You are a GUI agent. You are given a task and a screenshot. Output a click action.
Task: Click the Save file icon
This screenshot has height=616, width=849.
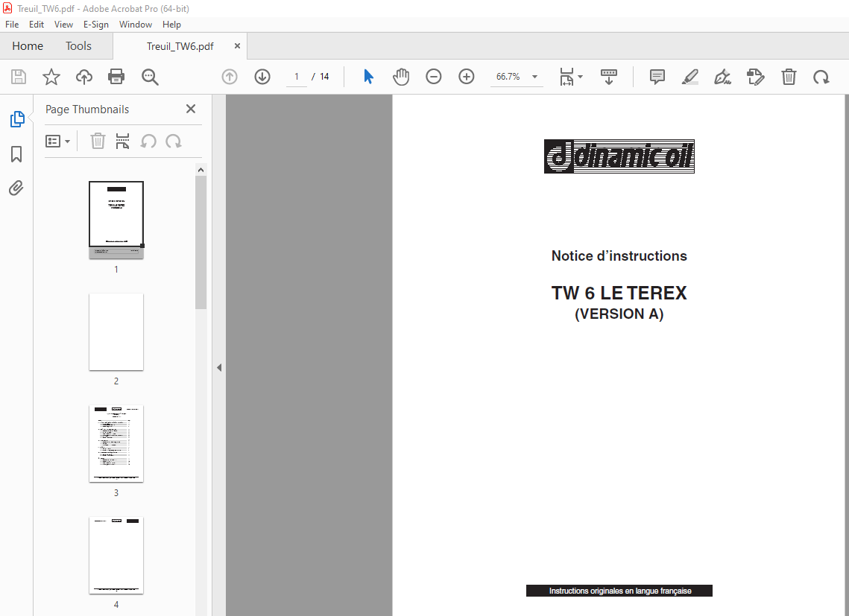19,77
